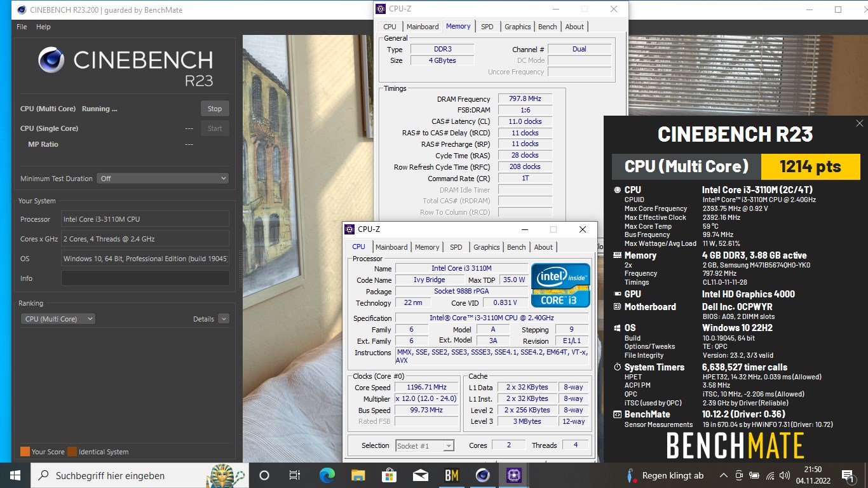This screenshot has height=488, width=868.
Task: Open the CPU (Multi Core) ranking dropdown
Action: click(58, 319)
